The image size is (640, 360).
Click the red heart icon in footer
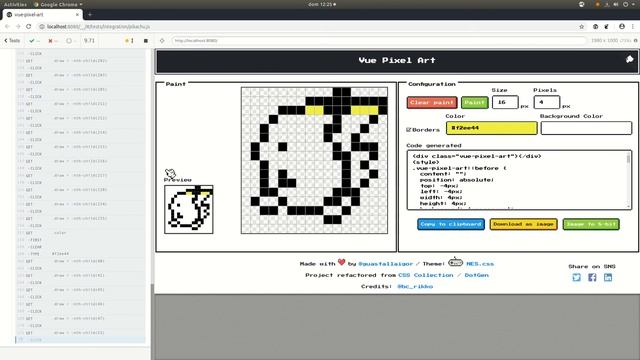coord(342,262)
